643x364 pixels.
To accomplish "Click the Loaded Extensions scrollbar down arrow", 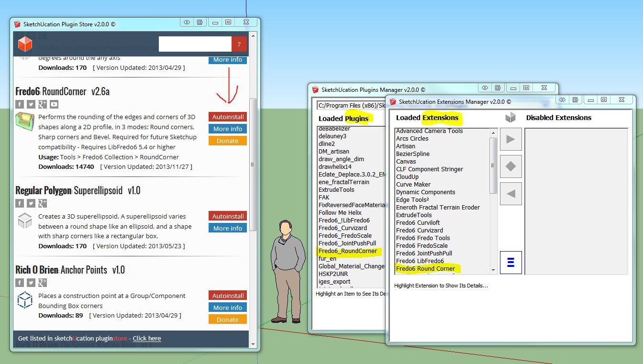I will [x=493, y=270].
